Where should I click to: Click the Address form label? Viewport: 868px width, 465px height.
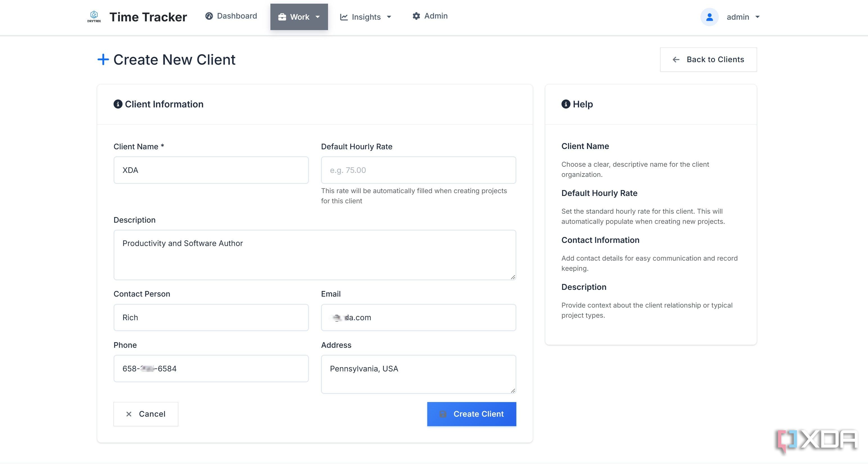[336, 345]
